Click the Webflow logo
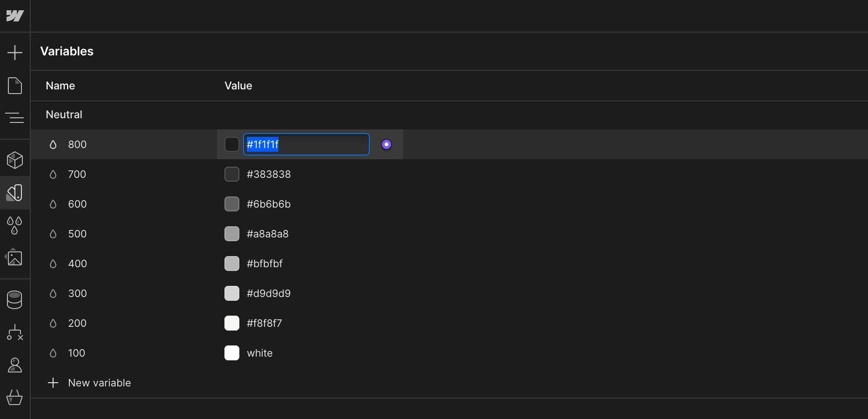The image size is (868, 419). tap(15, 15)
